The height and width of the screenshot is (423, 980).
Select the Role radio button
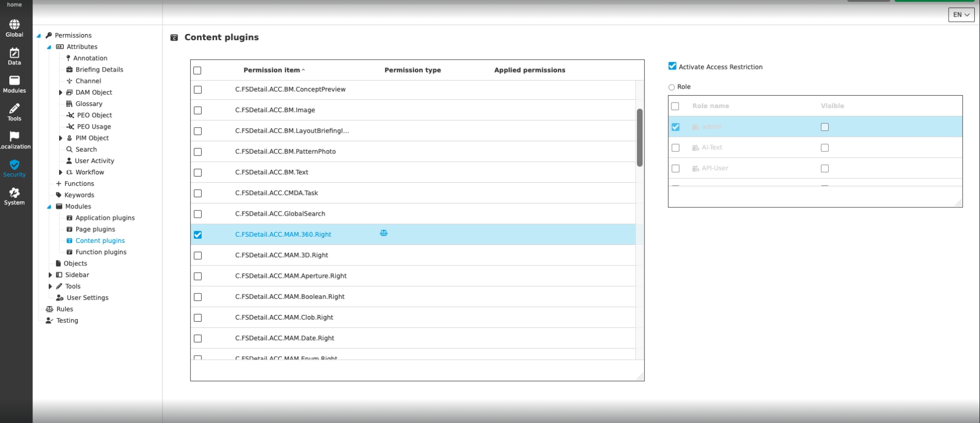pos(671,87)
